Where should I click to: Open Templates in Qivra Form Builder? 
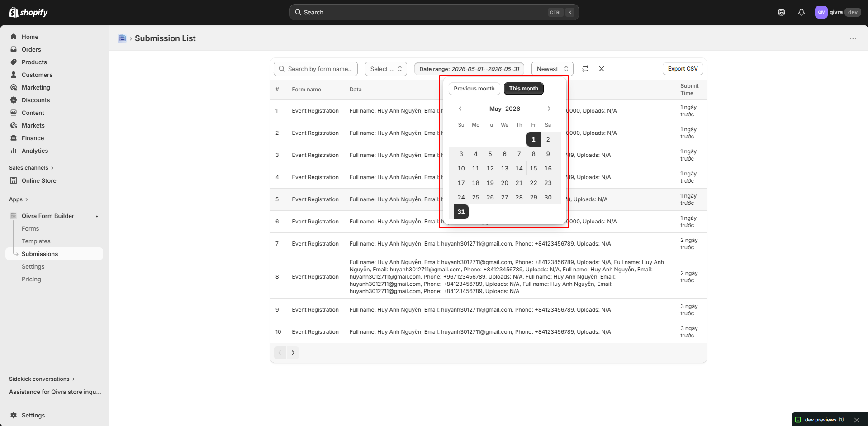tap(36, 241)
